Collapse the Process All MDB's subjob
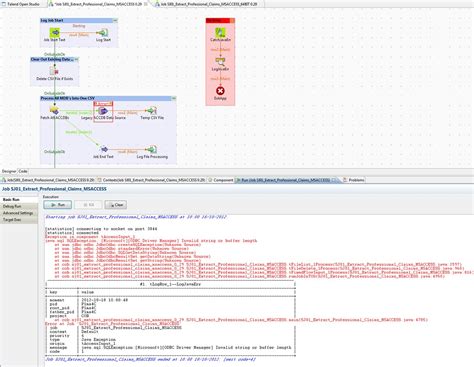 [174, 98]
